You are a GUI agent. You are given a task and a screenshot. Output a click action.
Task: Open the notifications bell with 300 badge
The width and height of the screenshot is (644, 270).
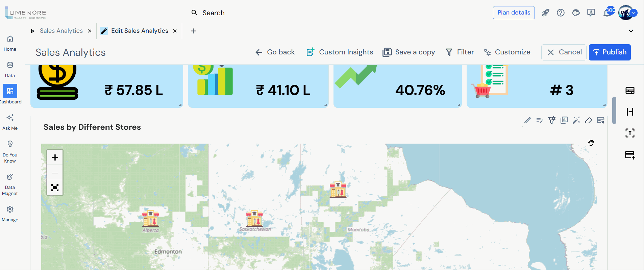[x=607, y=13]
